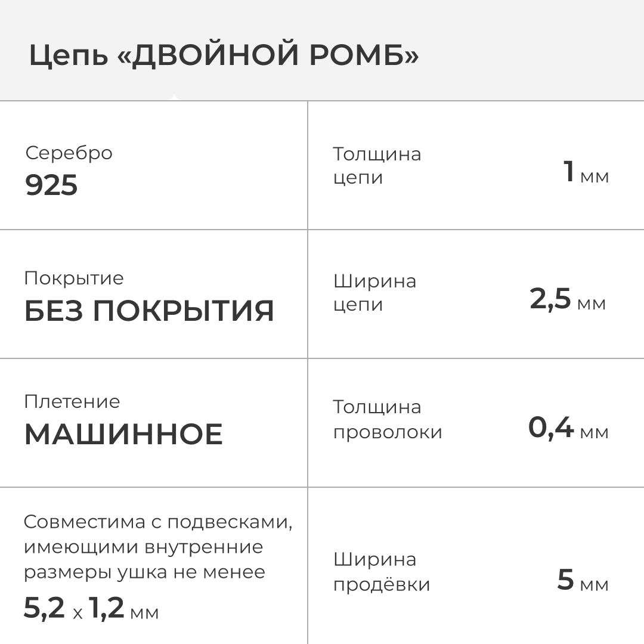Click the word Цепь in header
The height and width of the screenshot is (644, 644).
[x=68, y=56]
